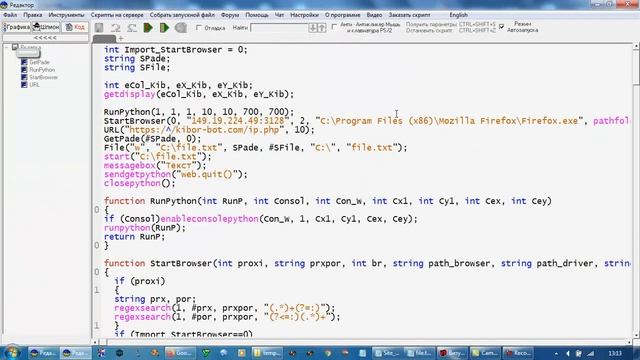Toggle Анти-Антикликер mouse and keyboard checkbox
This screenshot has height=360, width=640.
pos(334,27)
